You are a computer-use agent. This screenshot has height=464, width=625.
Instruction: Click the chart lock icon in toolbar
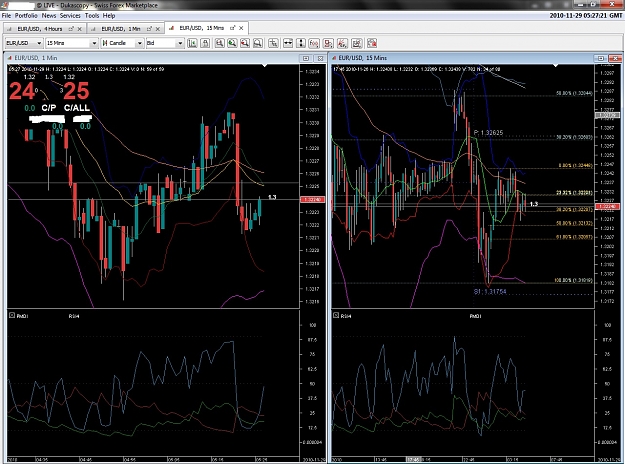(x=205, y=43)
